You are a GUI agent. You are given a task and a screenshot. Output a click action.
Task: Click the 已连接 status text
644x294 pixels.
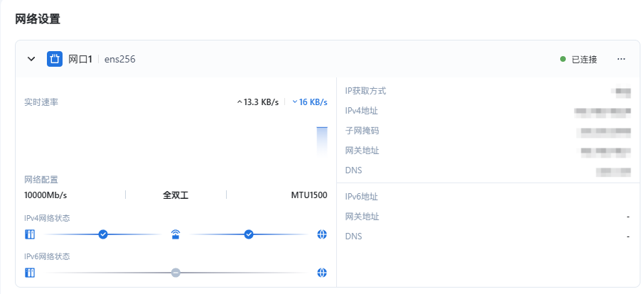(x=584, y=60)
